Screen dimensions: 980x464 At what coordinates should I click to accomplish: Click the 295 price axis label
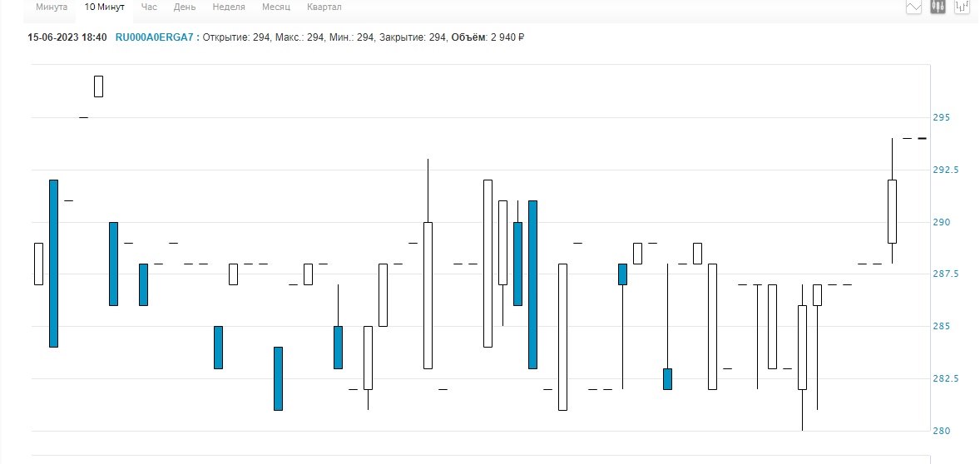pyautogui.click(x=941, y=117)
